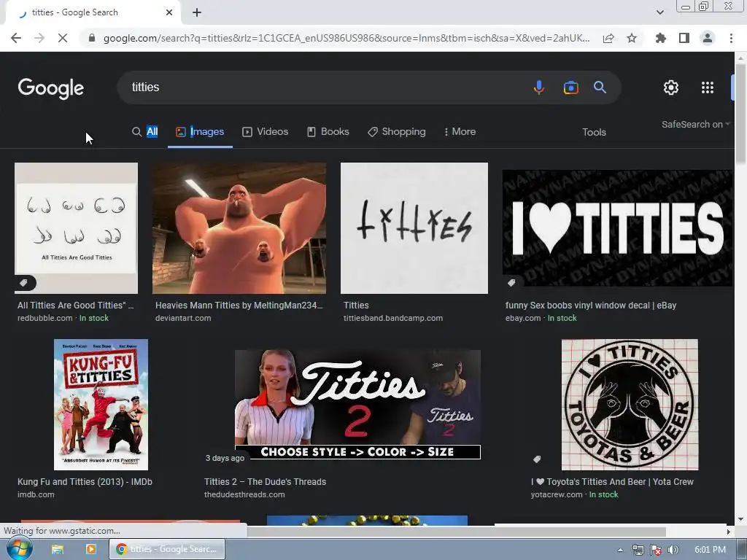Open the eBay vinyl window decal link
This screenshot has height=560, width=747.
[591, 306]
